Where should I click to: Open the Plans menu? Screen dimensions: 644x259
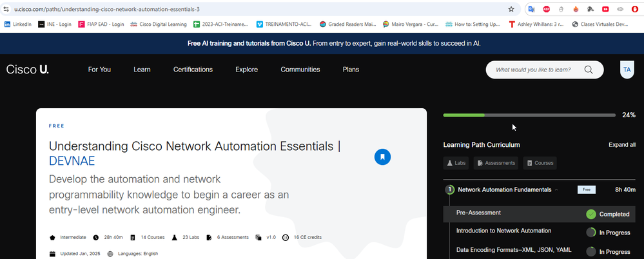[x=351, y=70]
